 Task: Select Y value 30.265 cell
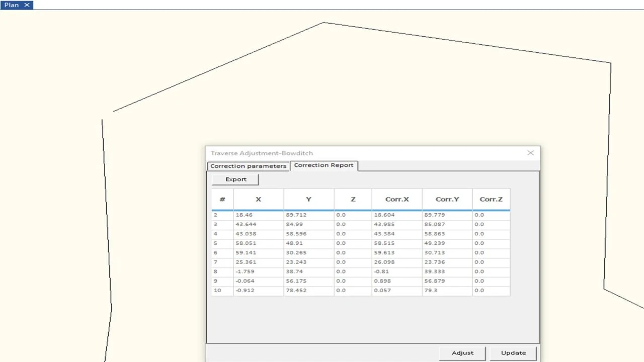[x=309, y=253]
